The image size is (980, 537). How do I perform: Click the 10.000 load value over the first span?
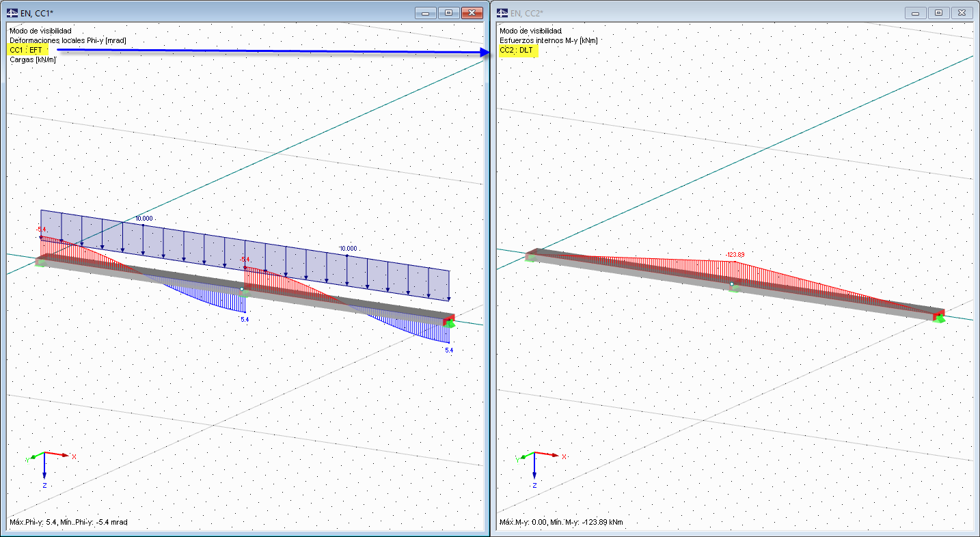(x=144, y=219)
